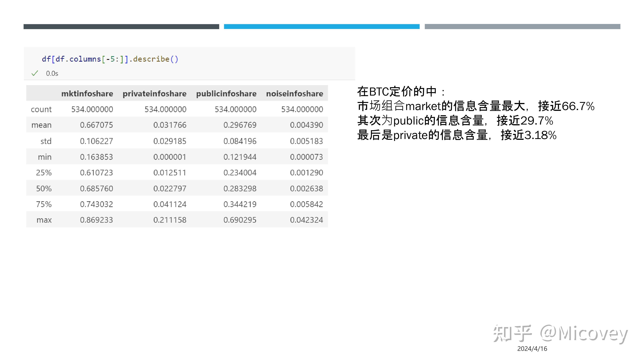644x362 pixels.
Task: Click max value 0.042324
Action: [307, 220]
